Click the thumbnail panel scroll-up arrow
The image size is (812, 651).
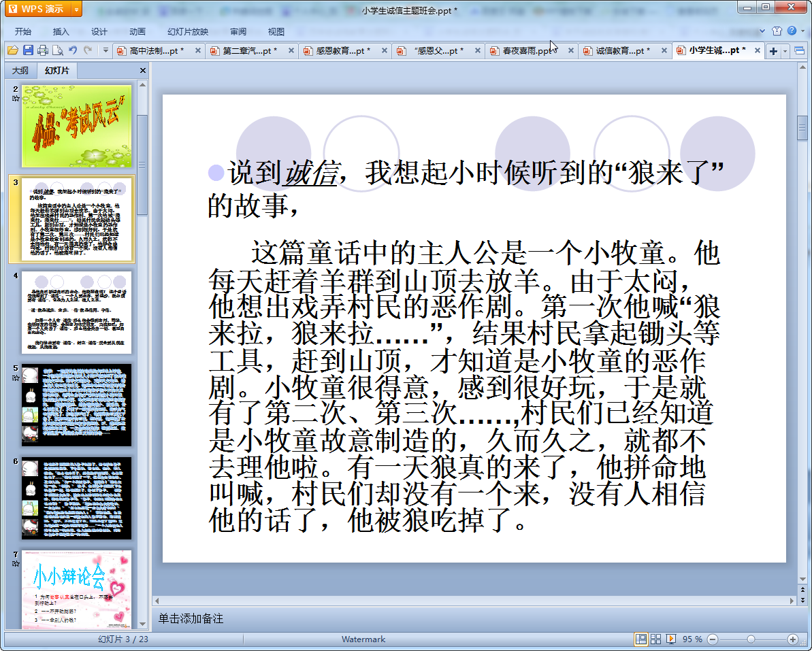tap(142, 84)
